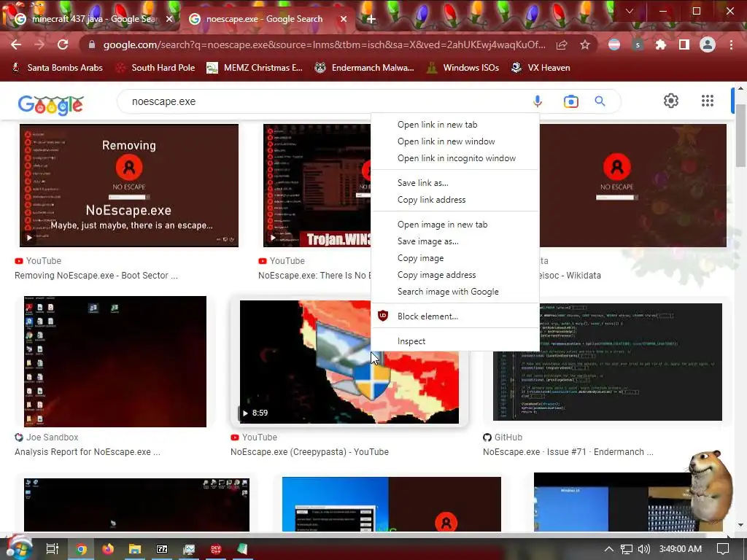Open the Google apps grid
This screenshot has height=560, width=747.
pos(708,101)
